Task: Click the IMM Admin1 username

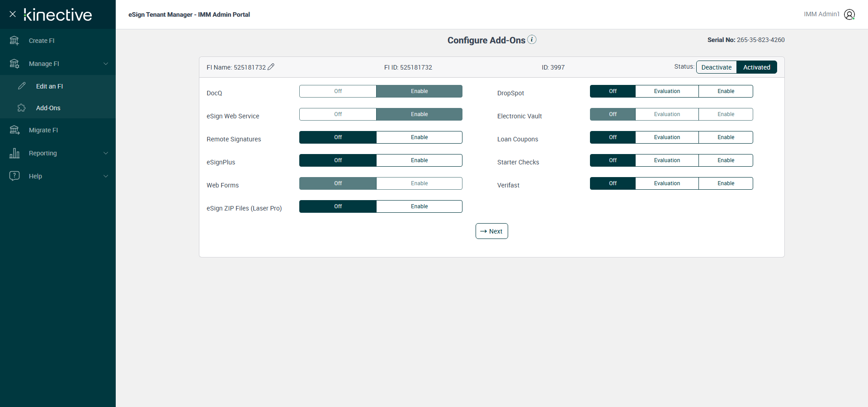Action: 821,14
